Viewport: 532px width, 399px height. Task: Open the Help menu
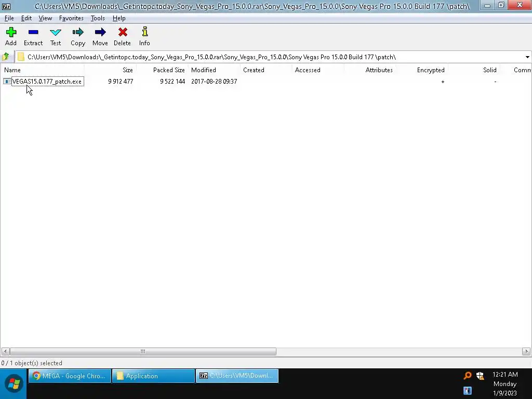[119, 18]
